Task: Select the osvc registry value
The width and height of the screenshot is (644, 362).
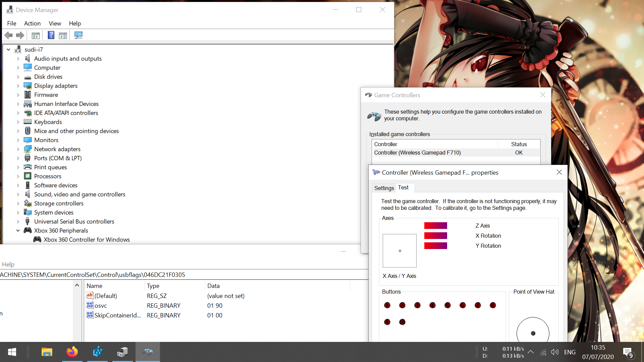Action: coord(101,306)
